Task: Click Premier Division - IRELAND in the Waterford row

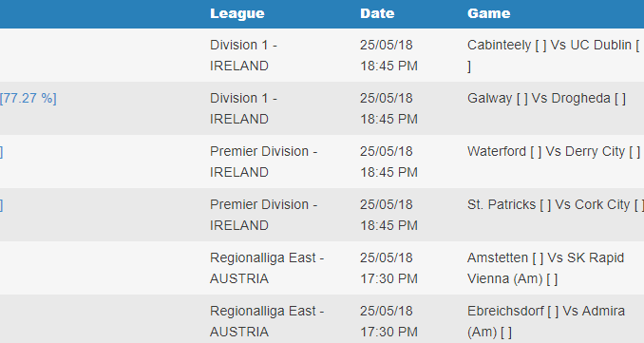Action: click(264, 162)
